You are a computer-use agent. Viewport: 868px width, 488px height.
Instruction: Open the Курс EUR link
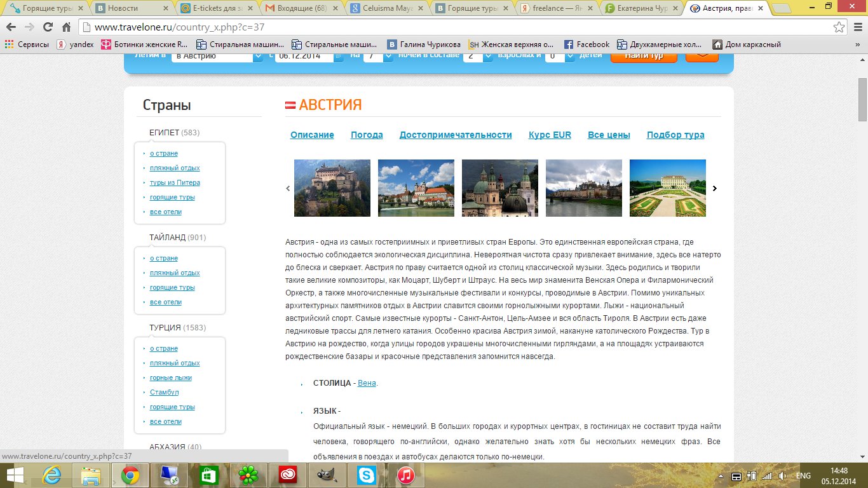click(x=550, y=135)
